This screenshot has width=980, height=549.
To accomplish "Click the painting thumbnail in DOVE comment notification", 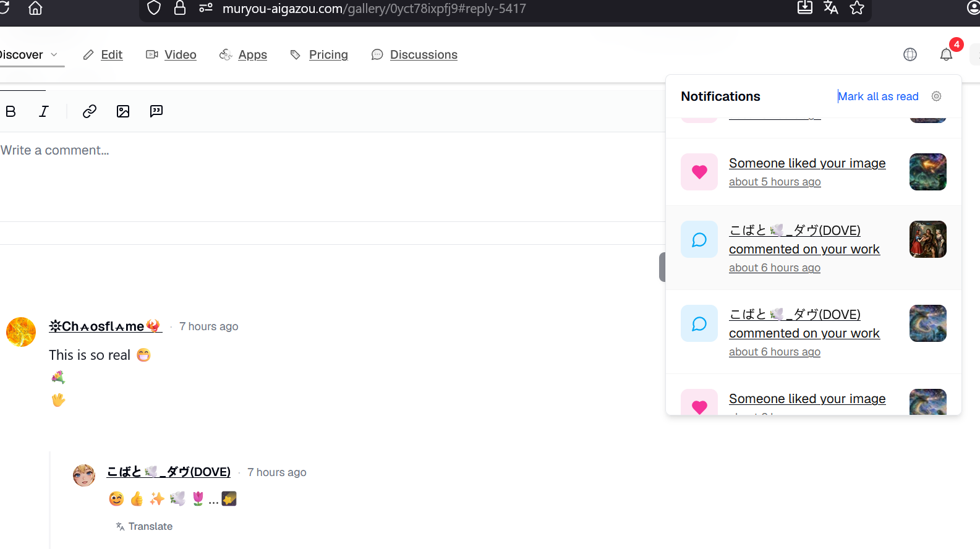I will click(x=928, y=239).
